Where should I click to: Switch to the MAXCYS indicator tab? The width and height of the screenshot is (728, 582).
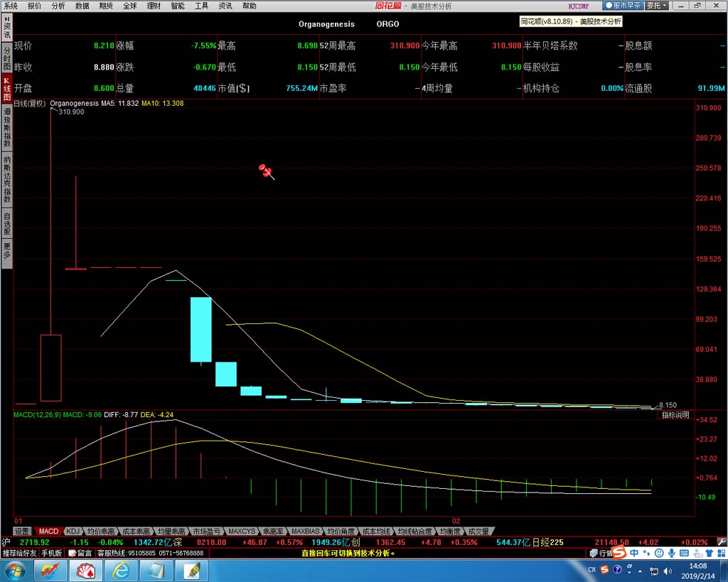pyautogui.click(x=242, y=531)
